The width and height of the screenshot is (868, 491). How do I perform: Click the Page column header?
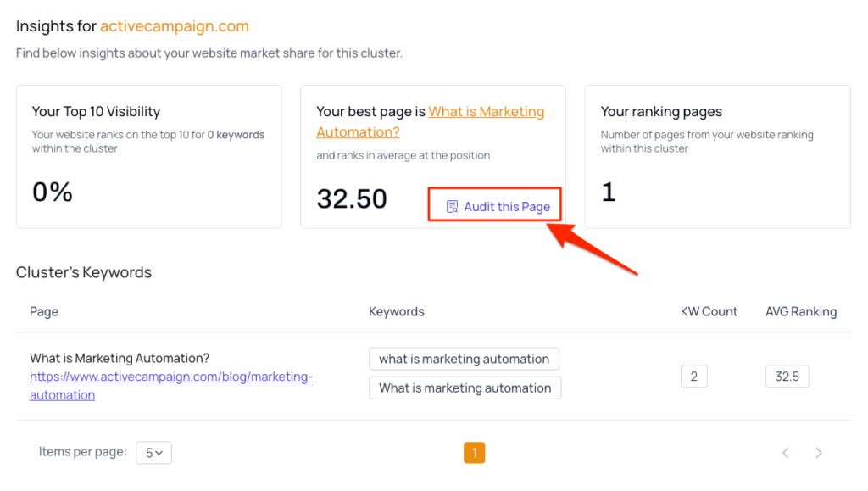pos(44,311)
